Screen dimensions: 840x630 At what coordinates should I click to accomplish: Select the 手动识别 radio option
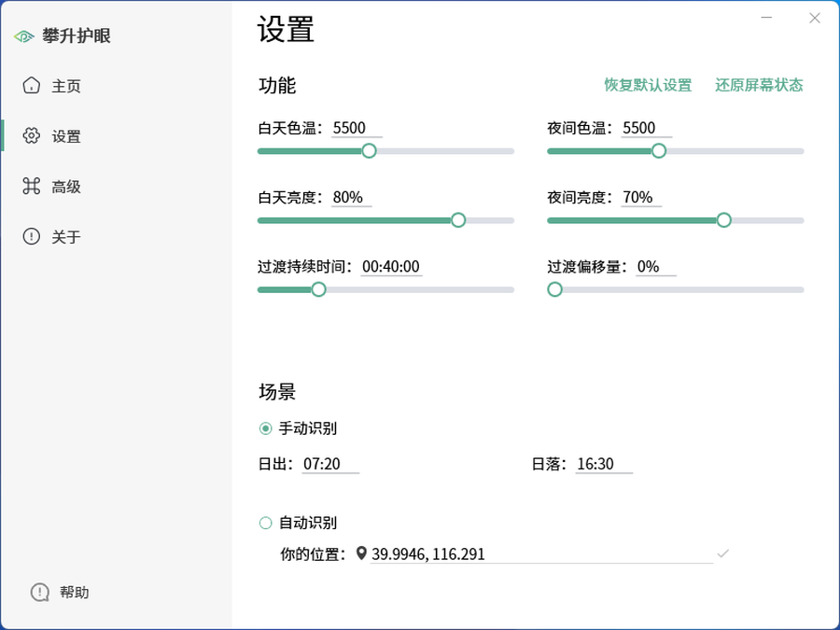click(x=266, y=428)
